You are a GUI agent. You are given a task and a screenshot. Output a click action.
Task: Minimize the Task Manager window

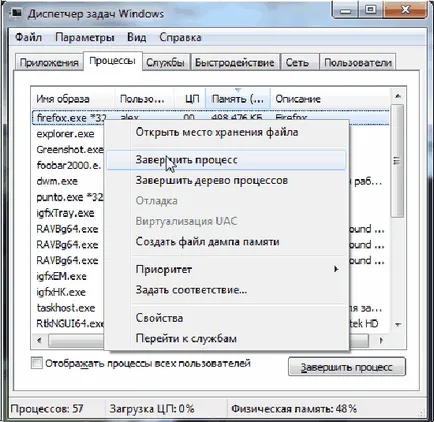[x=346, y=10]
